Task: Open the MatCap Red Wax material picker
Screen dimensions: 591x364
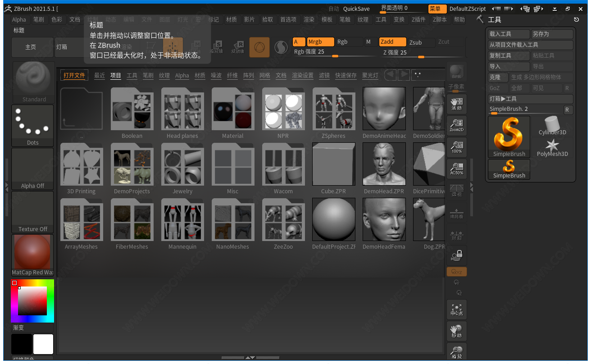Action: click(x=33, y=255)
